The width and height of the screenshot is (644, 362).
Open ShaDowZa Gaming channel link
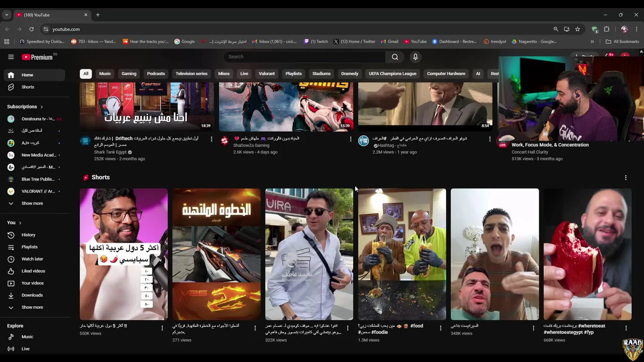coord(251,145)
